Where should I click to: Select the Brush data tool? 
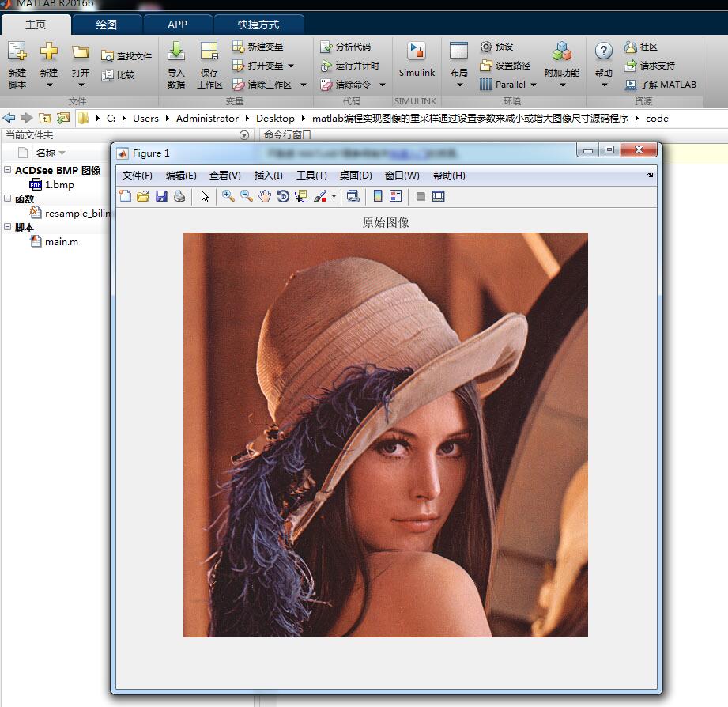tap(320, 196)
